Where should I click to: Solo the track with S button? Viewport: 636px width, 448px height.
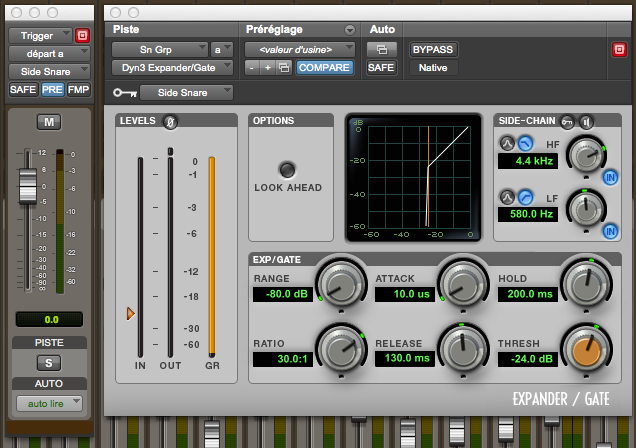point(49,363)
